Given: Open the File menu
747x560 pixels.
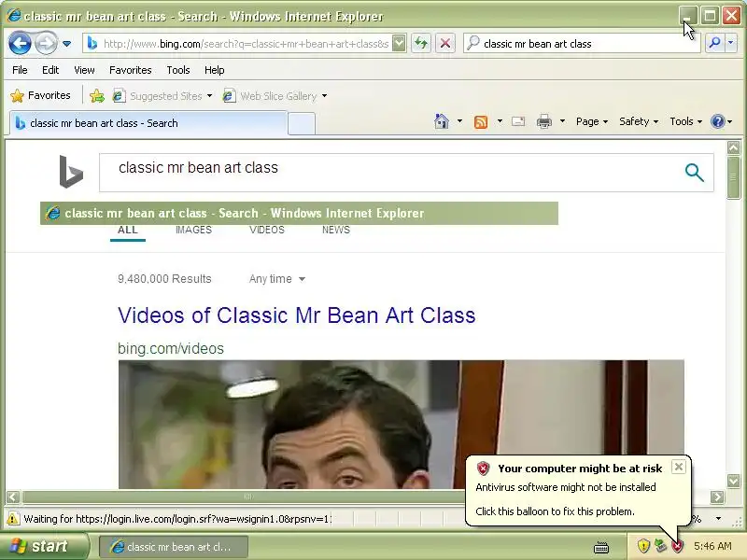Looking at the screenshot, I should [x=20, y=70].
